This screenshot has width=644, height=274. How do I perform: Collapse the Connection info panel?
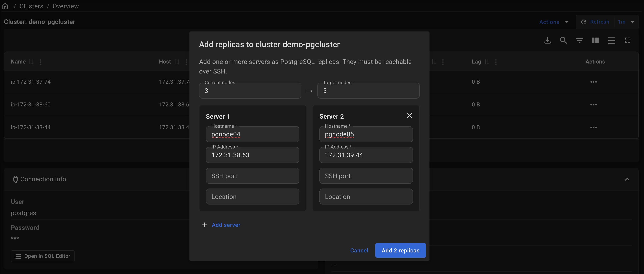[627, 179]
